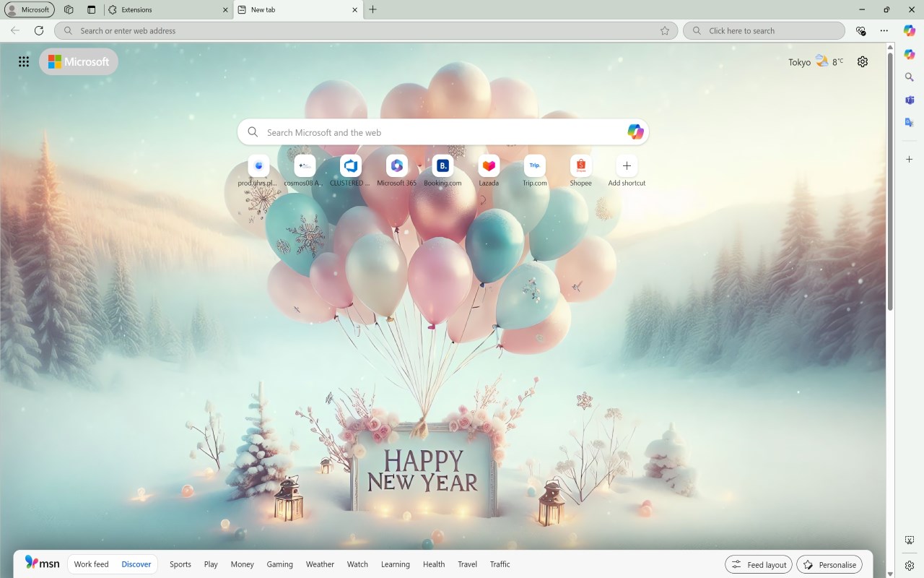Open the sidebar Search tool
The width and height of the screenshot is (924, 578).
click(910, 77)
